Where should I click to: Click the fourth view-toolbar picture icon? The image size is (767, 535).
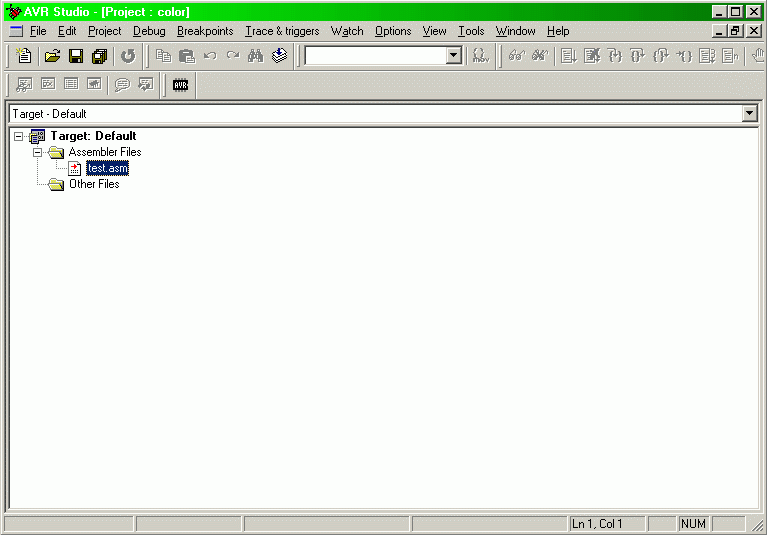[x=94, y=84]
